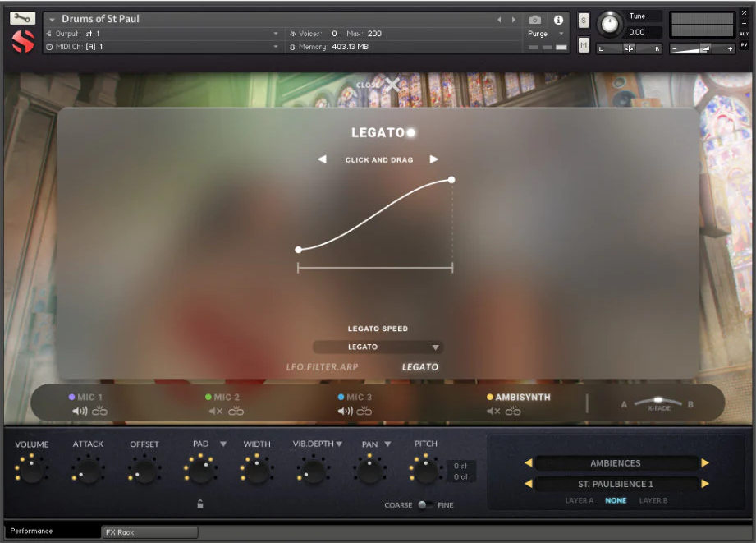Unmute the MIC 2 speaker icon
The height and width of the screenshot is (543, 756).
point(215,412)
